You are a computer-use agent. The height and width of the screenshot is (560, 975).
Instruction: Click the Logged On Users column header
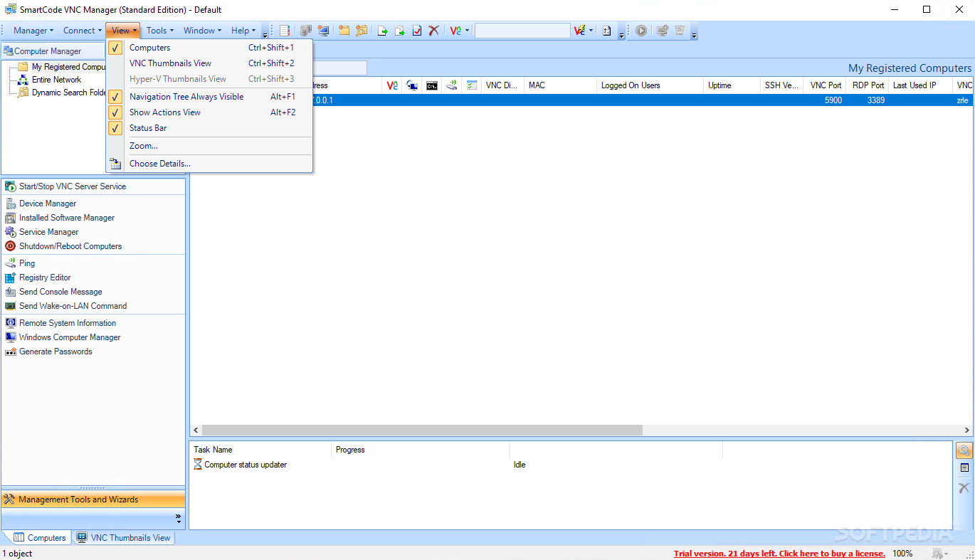pos(650,85)
